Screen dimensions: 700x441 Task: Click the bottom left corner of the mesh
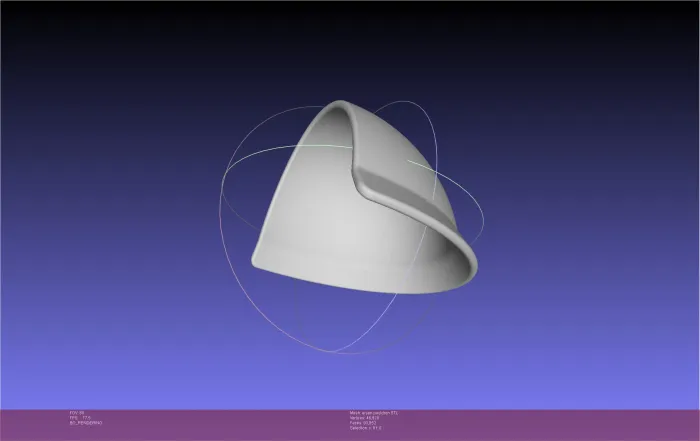(255, 262)
